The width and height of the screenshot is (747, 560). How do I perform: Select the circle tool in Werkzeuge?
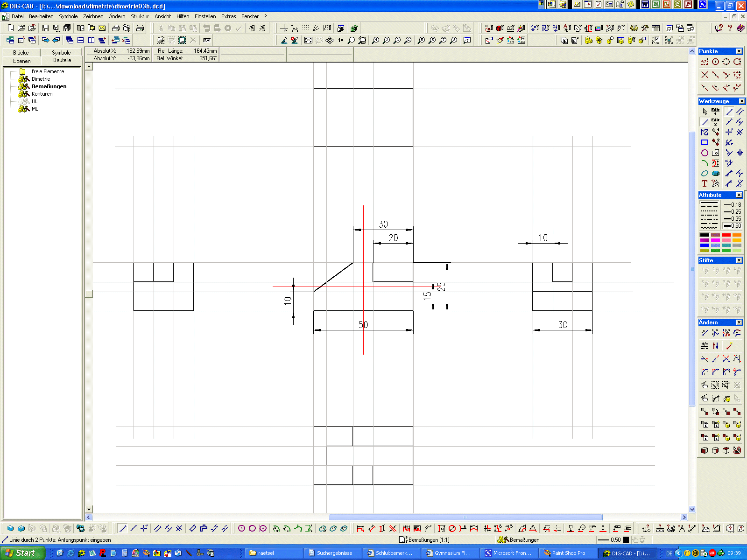(x=705, y=153)
